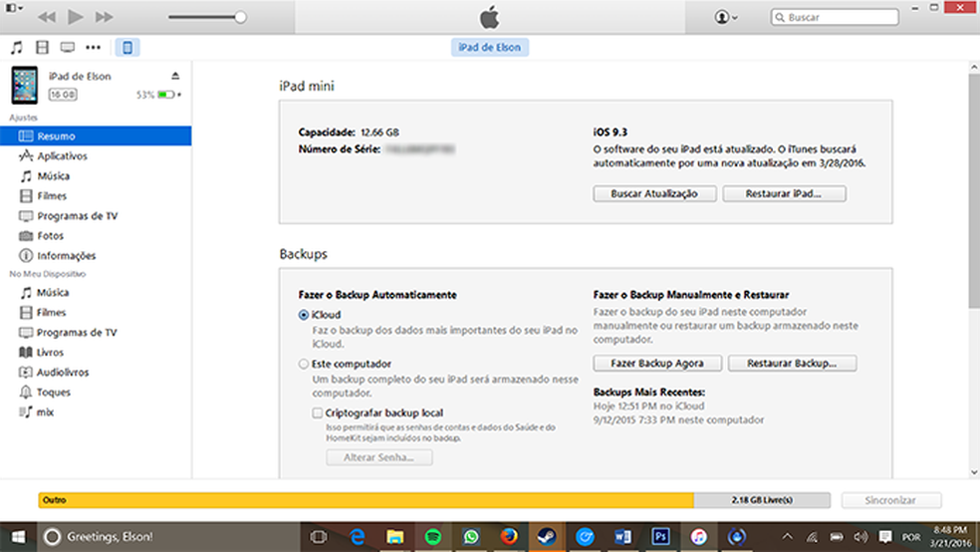Image resolution: width=980 pixels, height=552 pixels.
Task: Click Buscar Atualização button
Action: pyautogui.click(x=654, y=193)
